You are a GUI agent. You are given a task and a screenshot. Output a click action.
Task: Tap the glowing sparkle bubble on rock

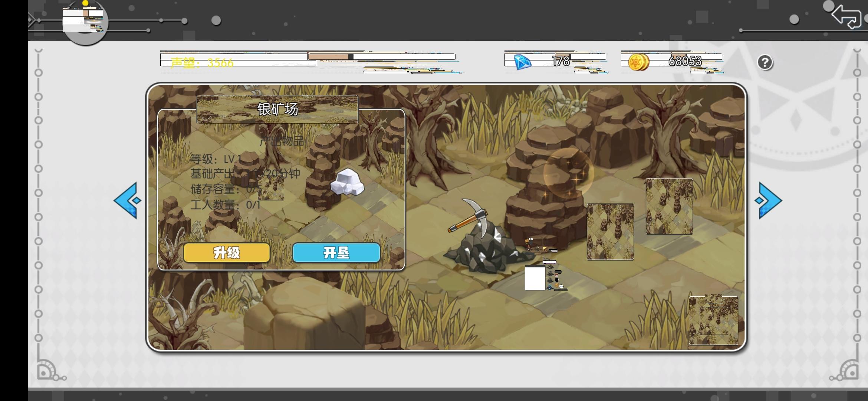[x=568, y=173]
